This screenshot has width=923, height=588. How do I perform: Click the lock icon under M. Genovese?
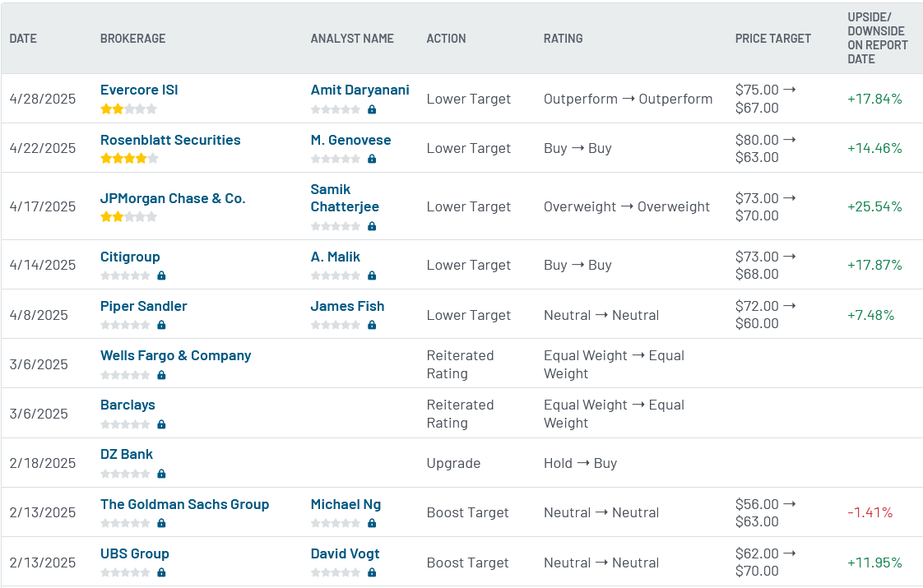[x=372, y=159]
